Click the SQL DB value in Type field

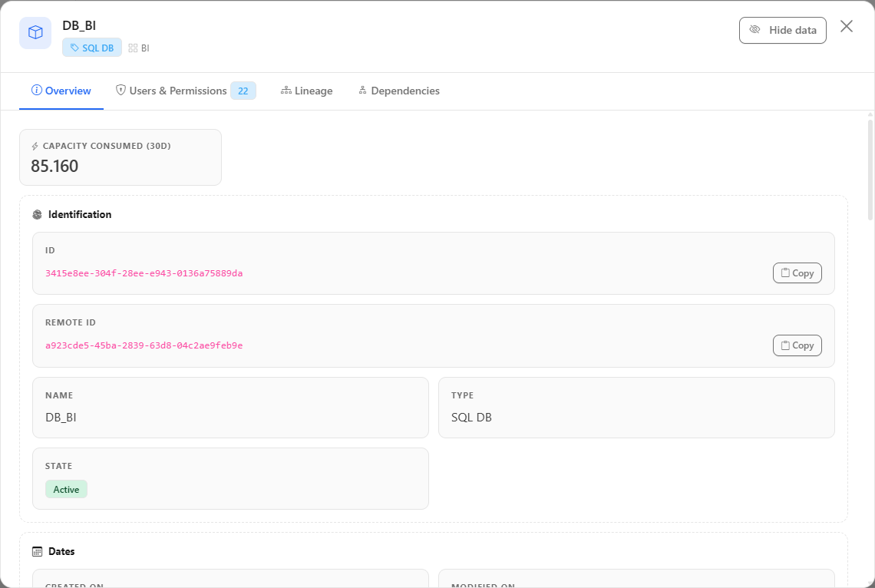coord(471,418)
